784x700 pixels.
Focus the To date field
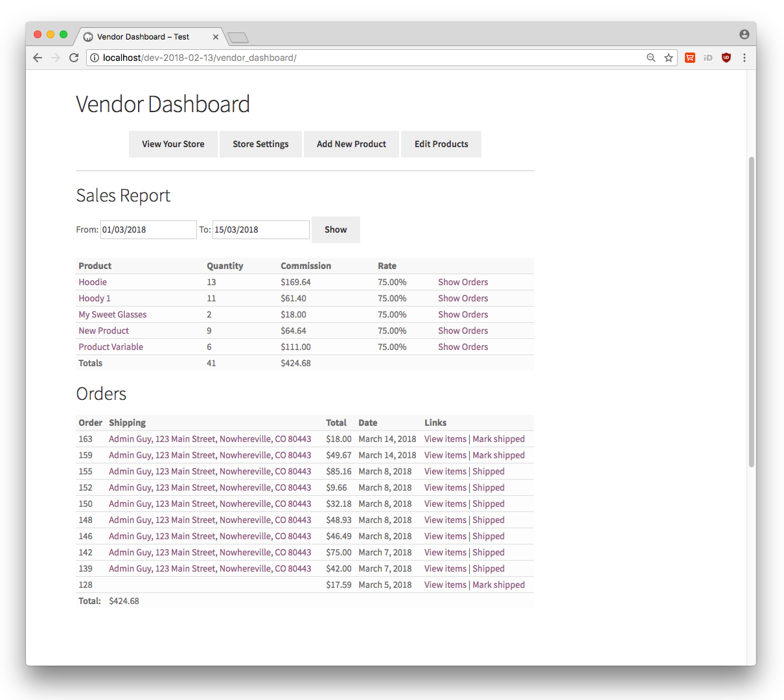pos(260,229)
